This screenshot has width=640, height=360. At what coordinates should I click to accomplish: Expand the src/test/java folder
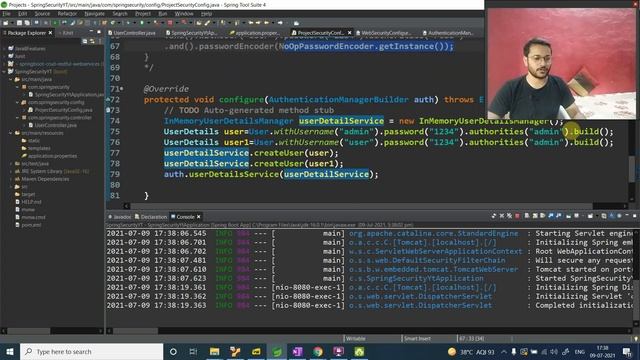pos(11,163)
